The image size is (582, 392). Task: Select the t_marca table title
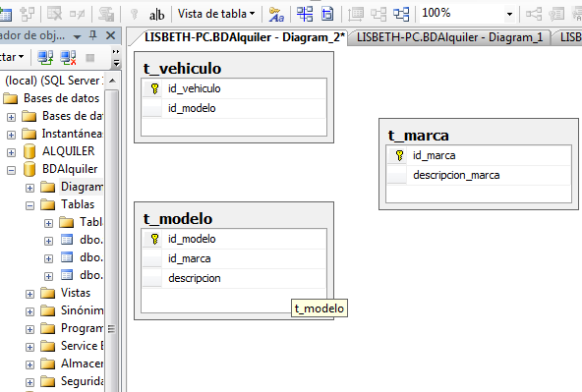(419, 136)
